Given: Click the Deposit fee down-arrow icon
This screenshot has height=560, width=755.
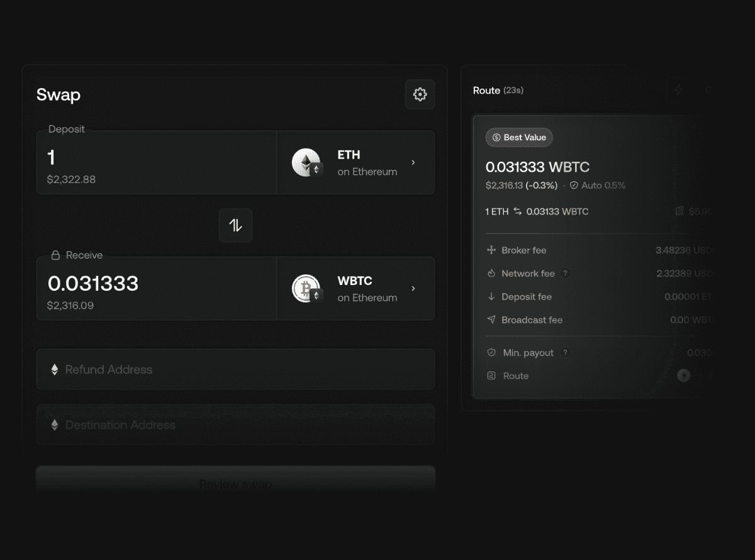Looking at the screenshot, I should 491,296.
